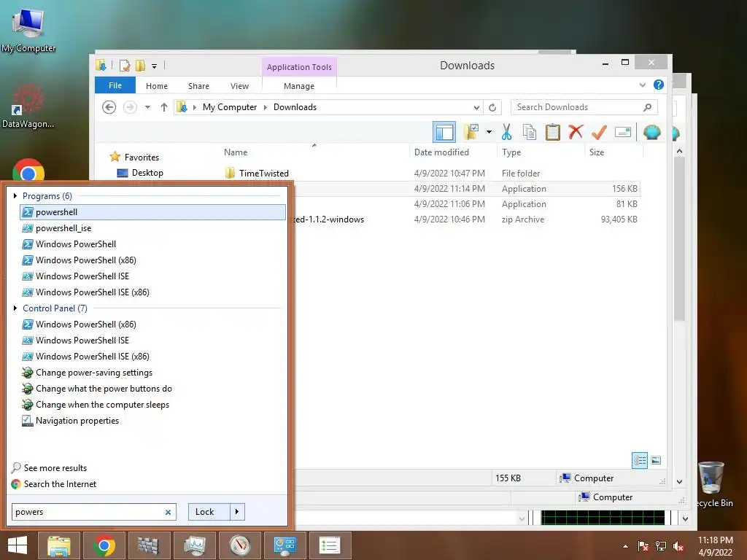Image resolution: width=747 pixels, height=560 pixels.
Task: Open the File ribbon tab
Action: pyautogui.click(x=115, y=85)
